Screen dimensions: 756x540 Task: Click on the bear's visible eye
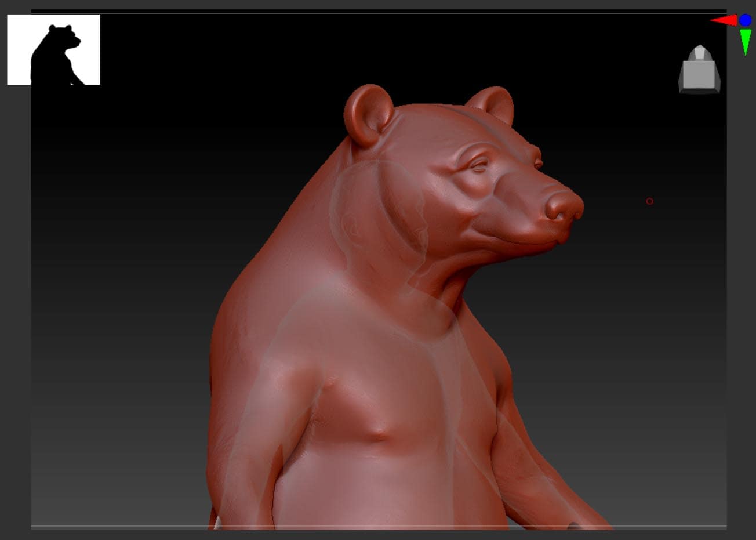(x=479, y=166)
